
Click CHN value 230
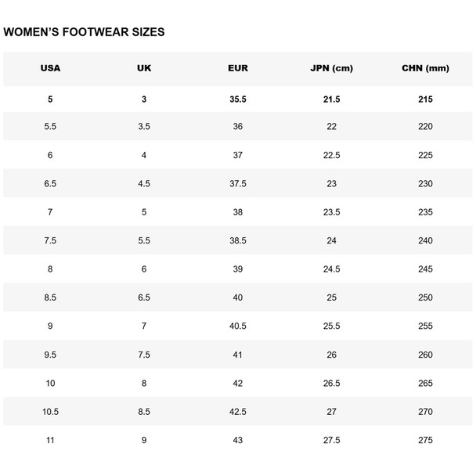pos(425,184)
